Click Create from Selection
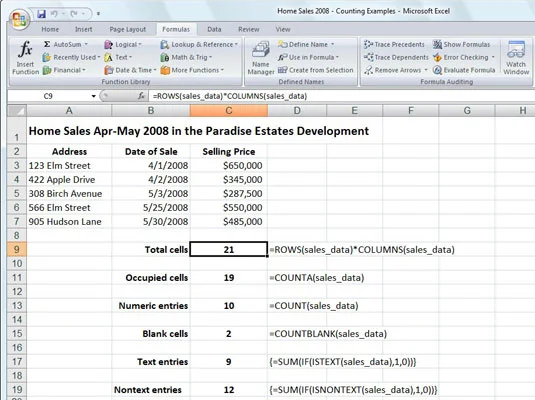The height and width of the screenshot is (400, 535). tap(316, 70)
